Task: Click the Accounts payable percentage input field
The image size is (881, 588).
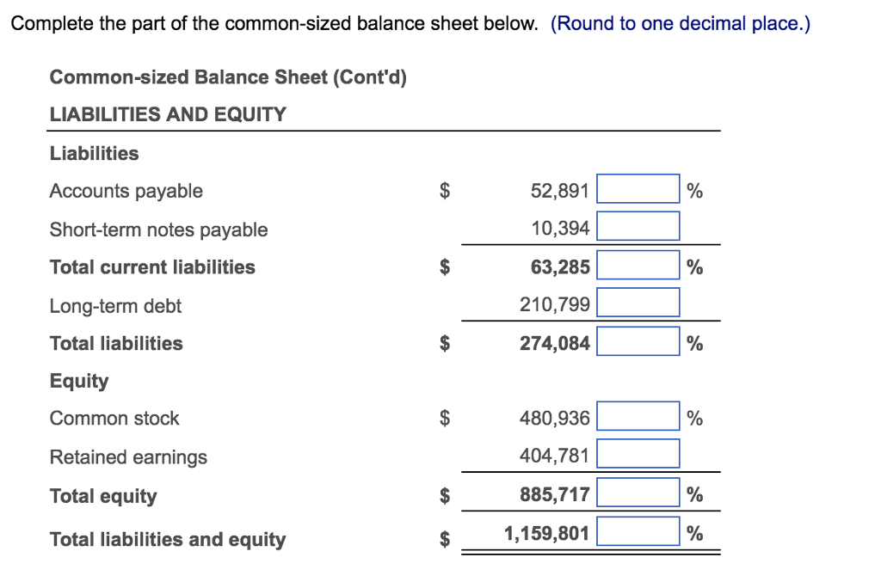Action: click(x=637, y=188)
